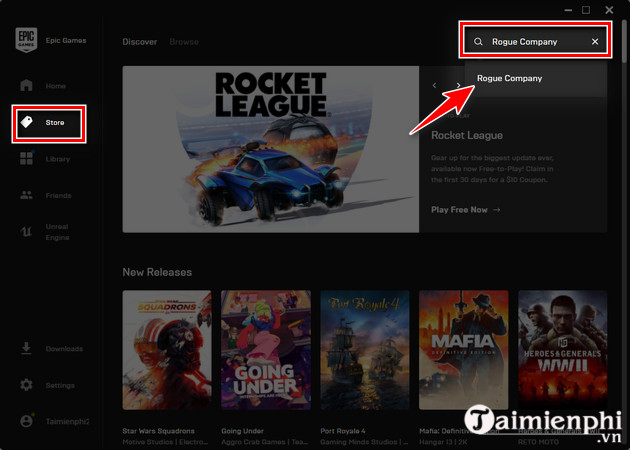Image resolution: width=630 pixels, height=450 pixels.
Task: Choose the Rogue Company search suggestion
Action: (536, 79)
